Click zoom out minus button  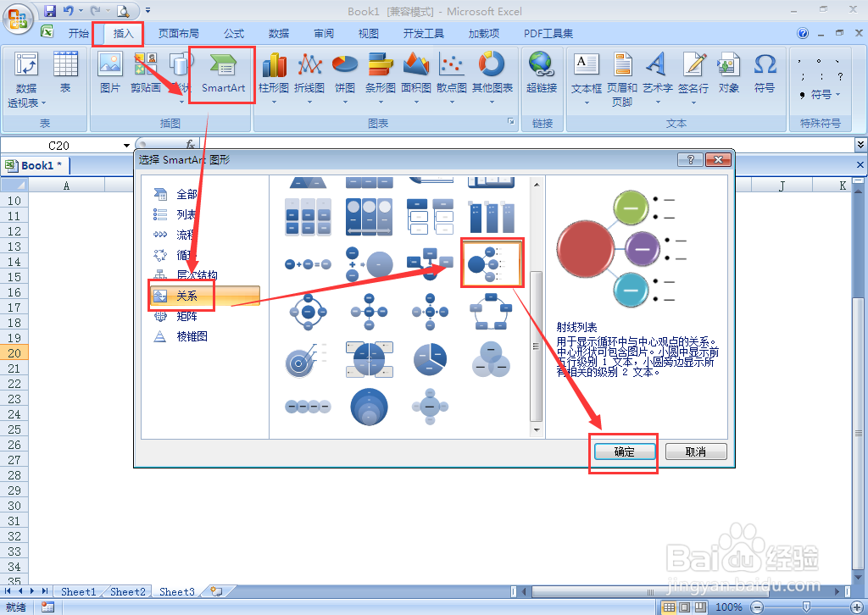(757, 607)
